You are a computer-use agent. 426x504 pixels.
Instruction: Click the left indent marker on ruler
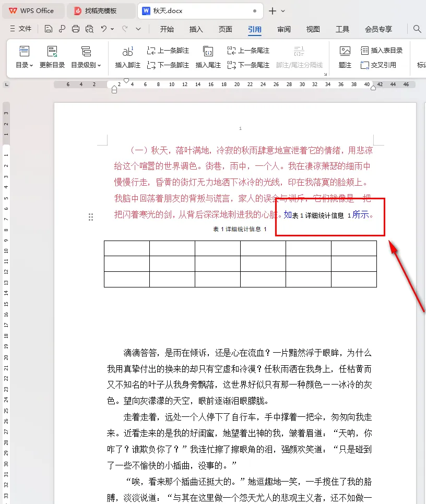(x=114, y=90)
